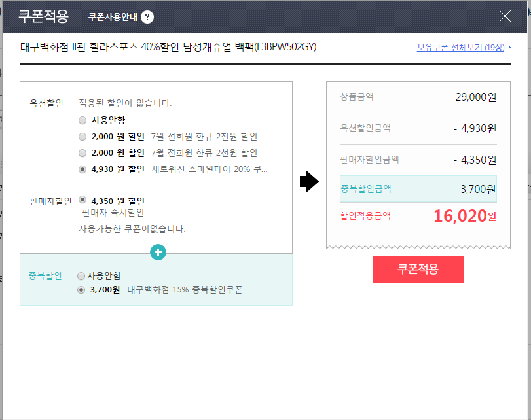Choose the 3,700원 중복할인 coupon radio
The height and width of the screenshot is (420, 531).
pos(81,290)
